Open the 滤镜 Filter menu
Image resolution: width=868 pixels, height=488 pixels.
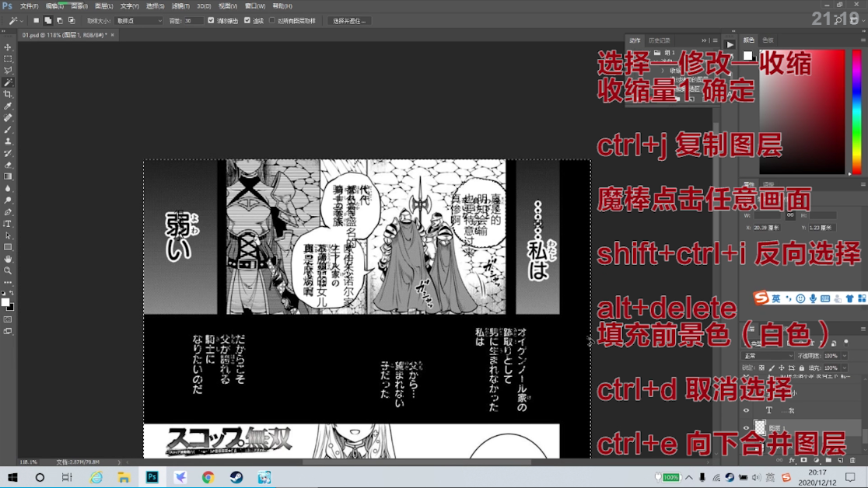coord(180,6)
